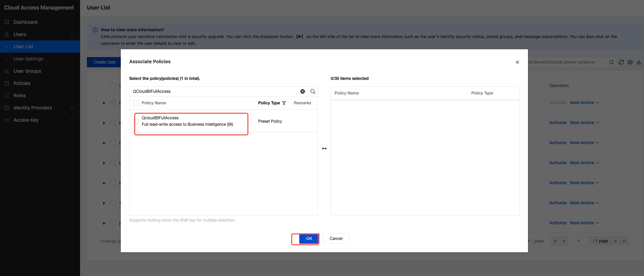Check the select-all box beside Policy Name
644x276 pixels.
tap(136, 103)
